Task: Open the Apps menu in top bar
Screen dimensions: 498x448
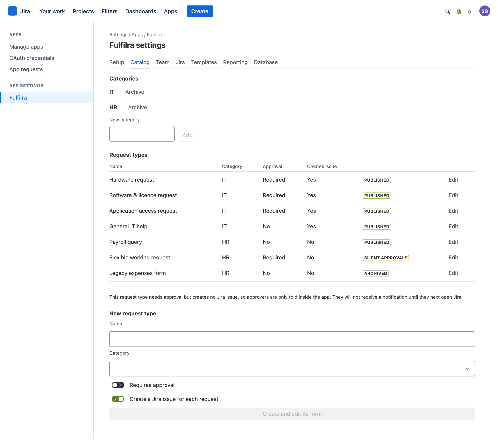Action: pyautogui.click(x=170, y=11)
